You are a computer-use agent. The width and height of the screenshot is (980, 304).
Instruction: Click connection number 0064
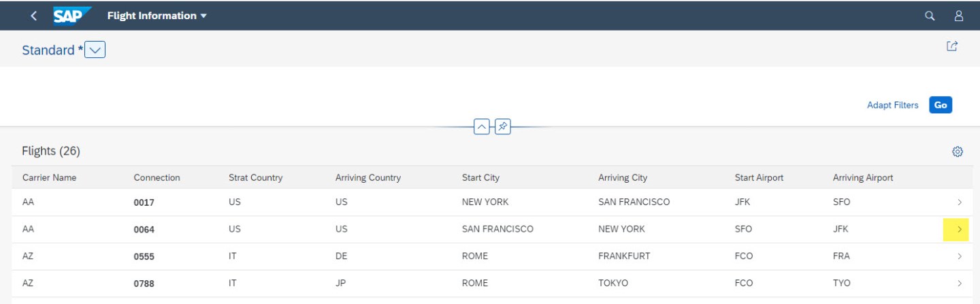coord(144,230)
